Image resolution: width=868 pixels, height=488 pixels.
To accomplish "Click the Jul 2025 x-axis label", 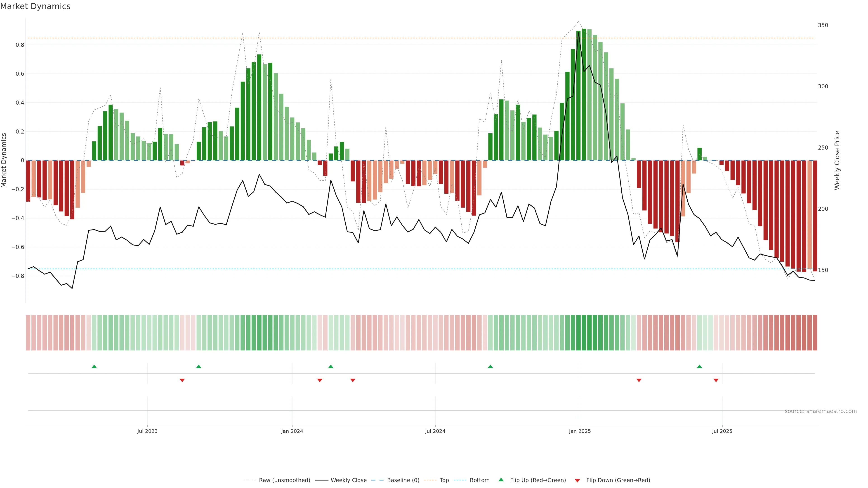I will (722, 431).
